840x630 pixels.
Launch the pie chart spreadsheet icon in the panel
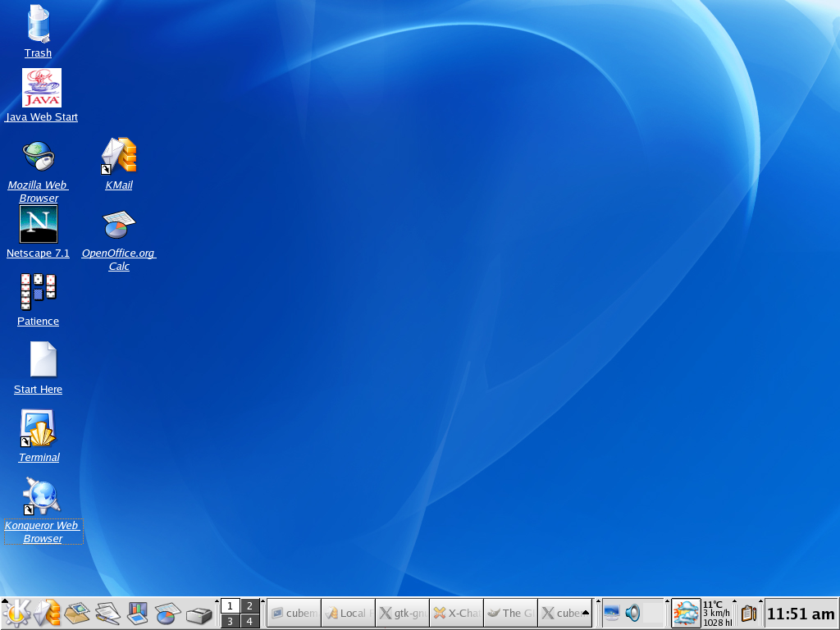pos(167,614)
